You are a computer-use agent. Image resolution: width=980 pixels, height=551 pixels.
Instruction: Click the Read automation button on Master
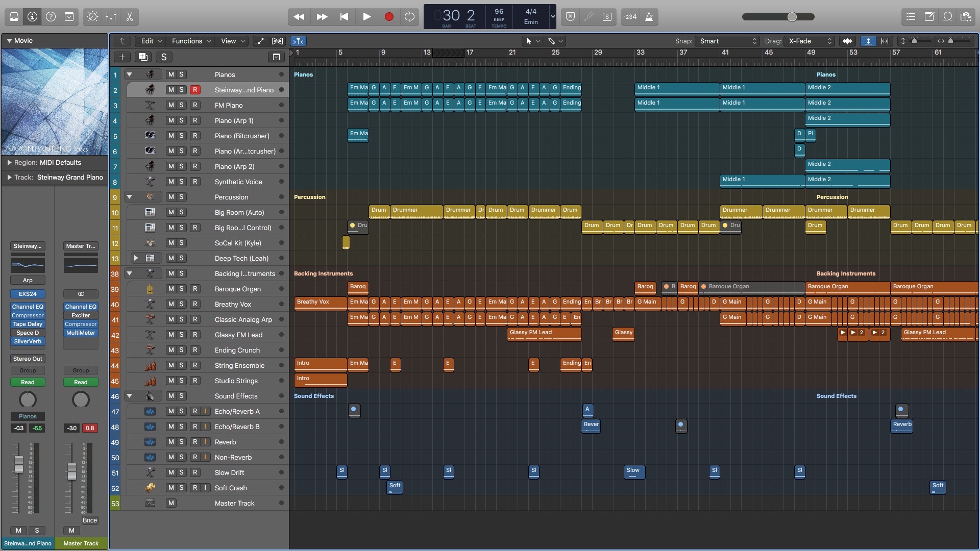pyautogui.click(x=80, y=382)
